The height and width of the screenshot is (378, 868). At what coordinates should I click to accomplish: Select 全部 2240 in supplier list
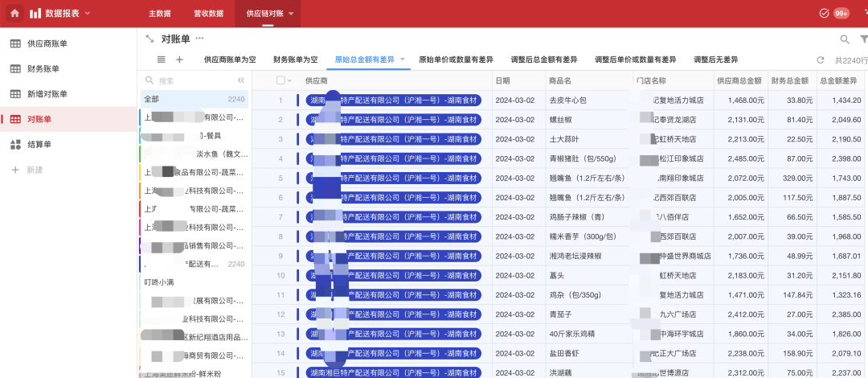(x=194, y=99)
